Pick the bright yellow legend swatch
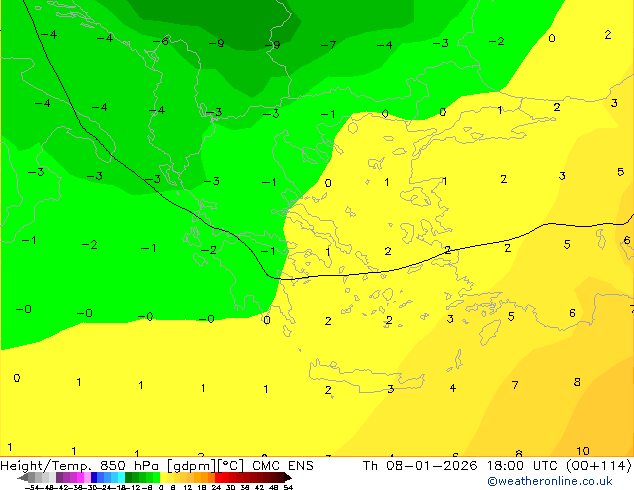Image resolution: width=634 pixels, height=490 pixels. tap(163, 477)
